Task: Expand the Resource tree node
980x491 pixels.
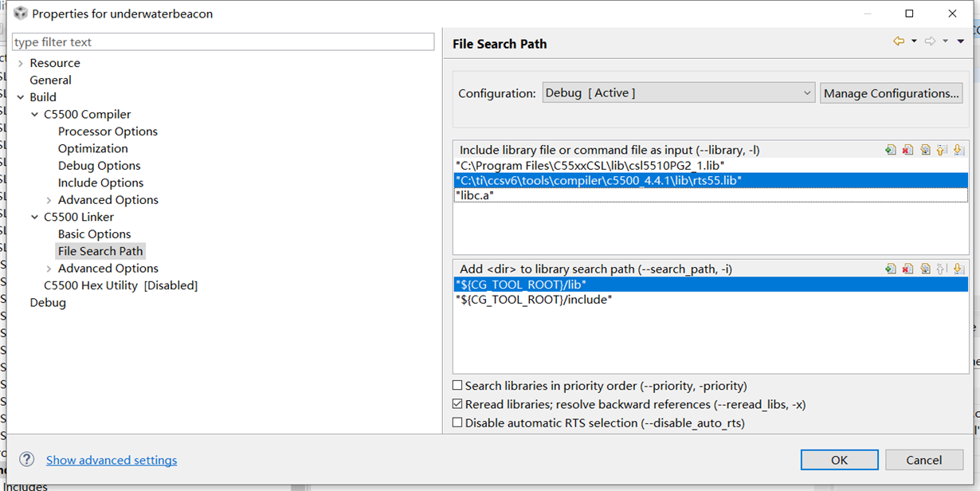Action: 20,63
